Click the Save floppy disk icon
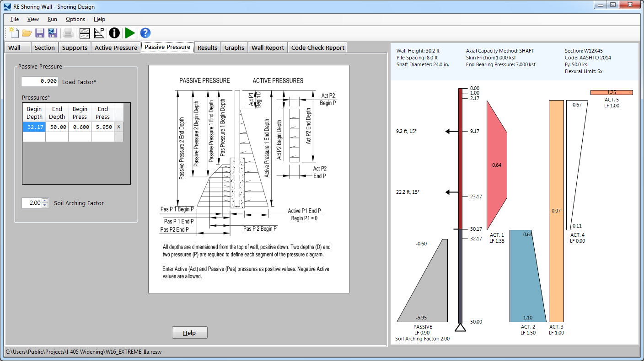The image size is (644, 361). click(x=40, y=33)
